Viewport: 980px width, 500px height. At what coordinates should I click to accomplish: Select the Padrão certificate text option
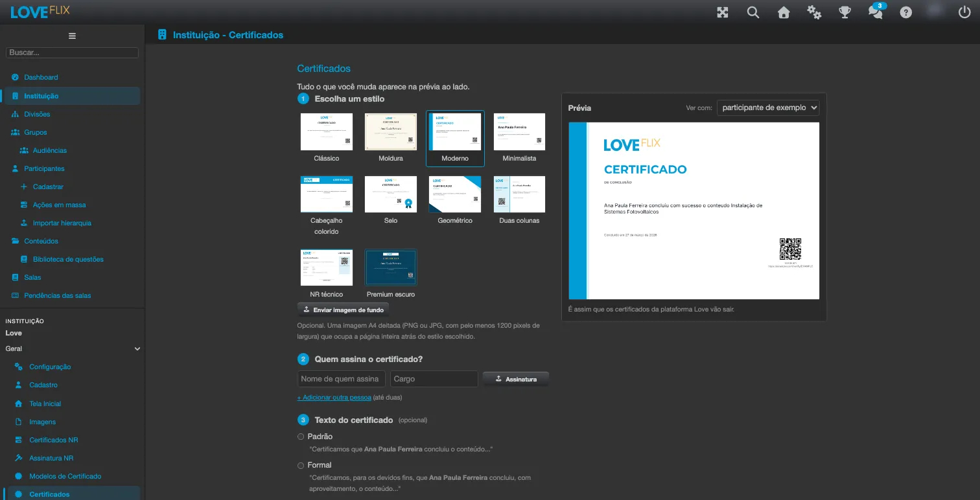pyautogui.click(x=301, y=437)
